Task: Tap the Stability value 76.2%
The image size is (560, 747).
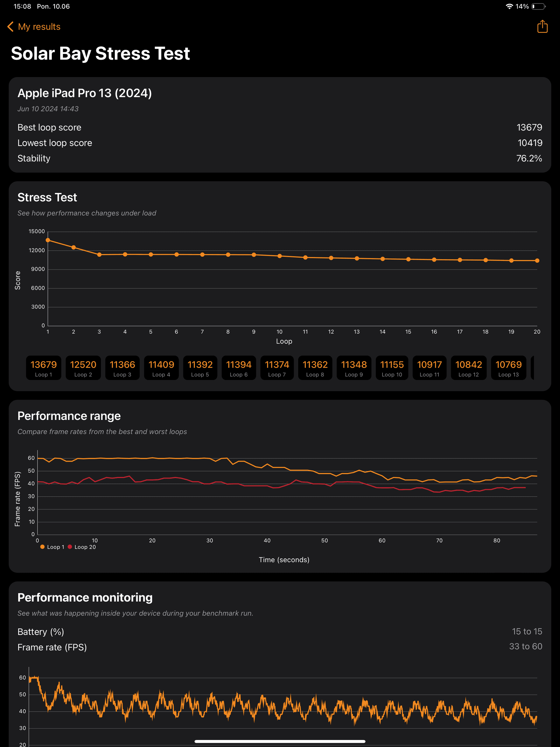Action: click(x=529, y=158)
